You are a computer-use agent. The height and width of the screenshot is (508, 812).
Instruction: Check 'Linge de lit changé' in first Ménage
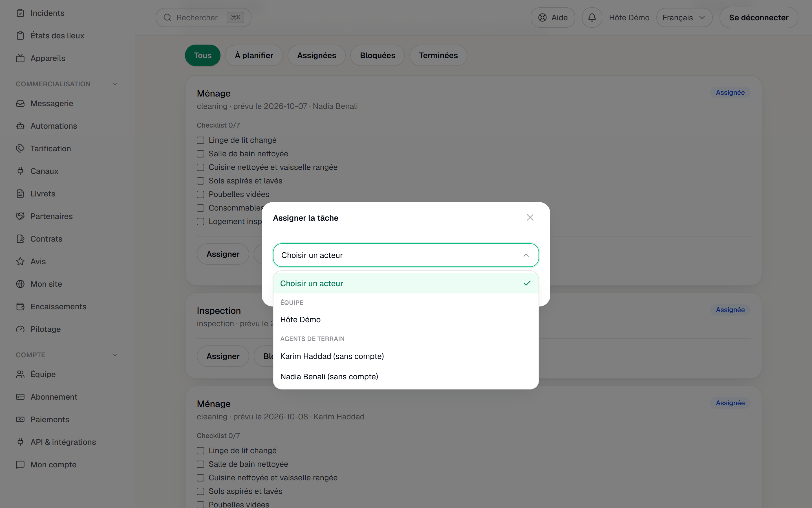click(200, 140)
